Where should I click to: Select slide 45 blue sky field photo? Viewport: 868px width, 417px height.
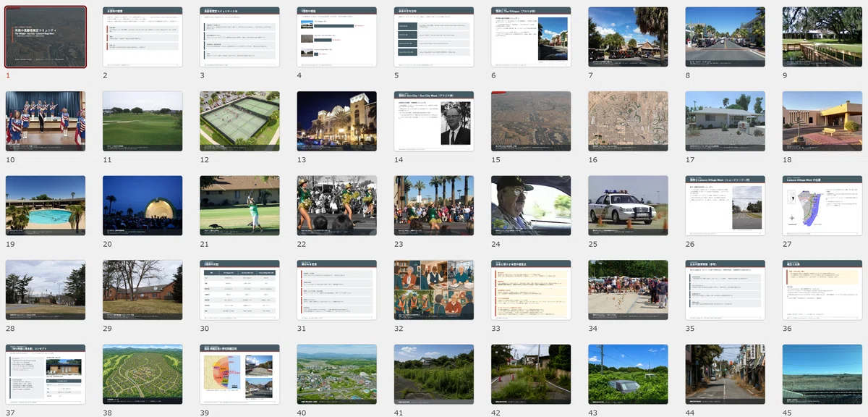click(822, 374)
